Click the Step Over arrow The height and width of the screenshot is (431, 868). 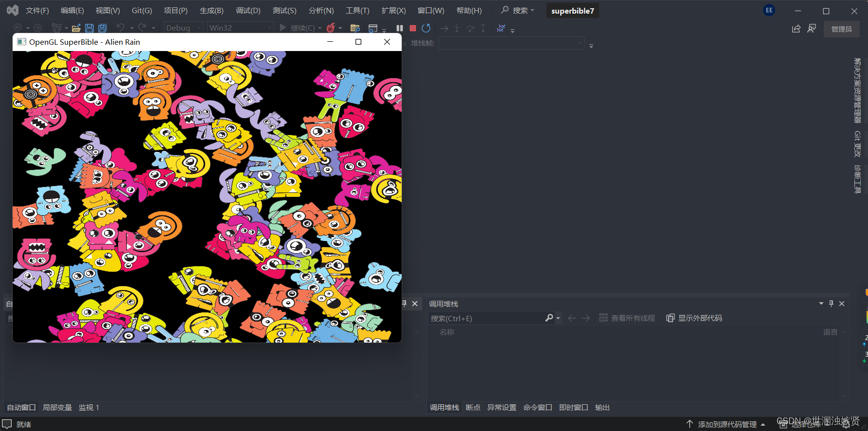point(470,28)
